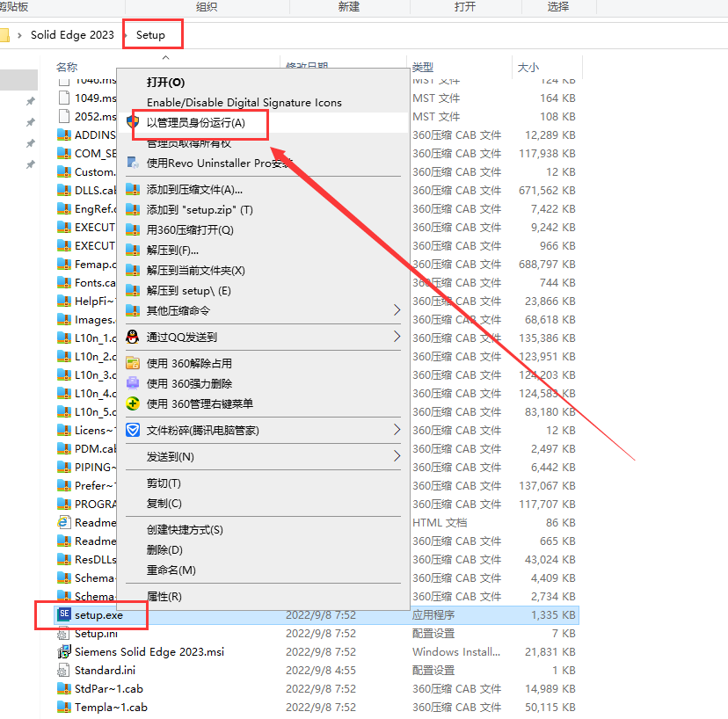Click the 360解除占用 icon
This screenshot has height=719, width=728.
[133, 363]
